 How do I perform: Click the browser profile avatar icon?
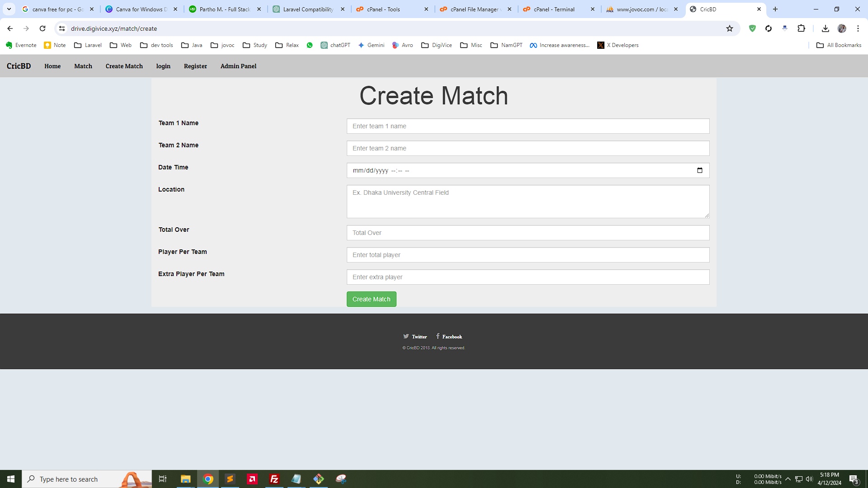pos(842,28)
